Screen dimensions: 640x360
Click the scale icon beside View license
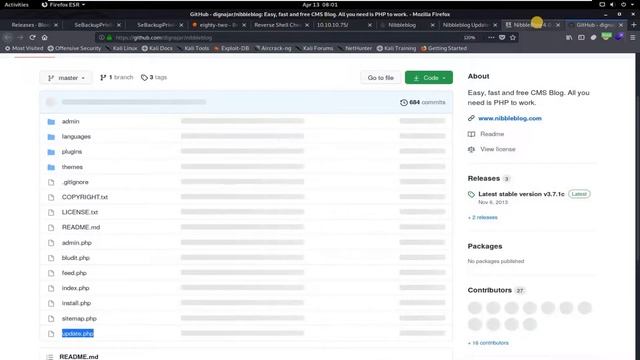tap(471, 149)
